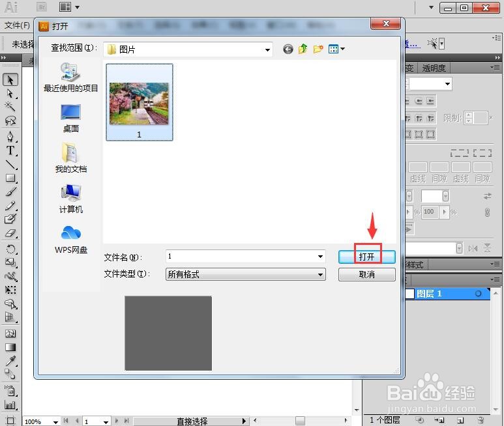Select the Direct Selection tool (white arrow)
This screenshot has width=504, height=426.
coord(10,93)
